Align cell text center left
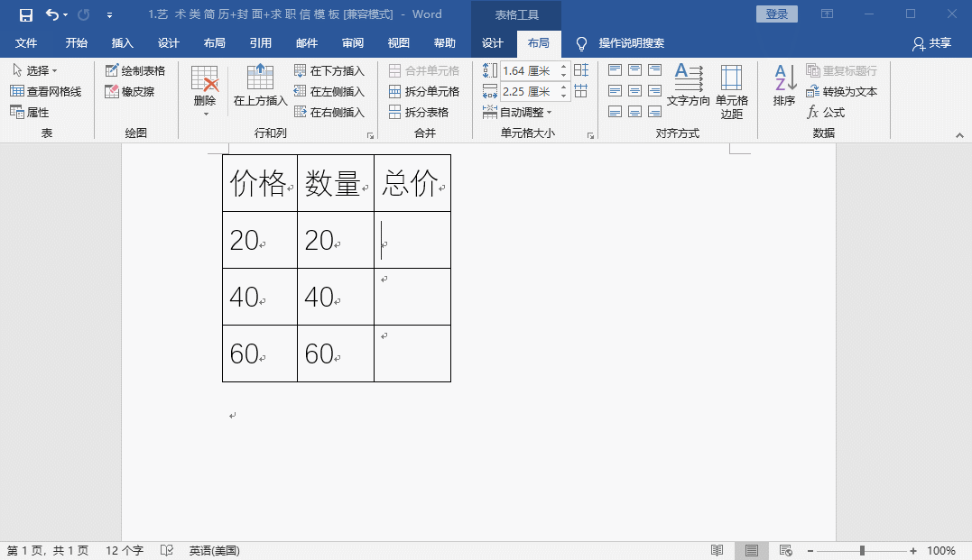Image resolution: width=972 pixels, height=560 pixels. coord(615,91)
